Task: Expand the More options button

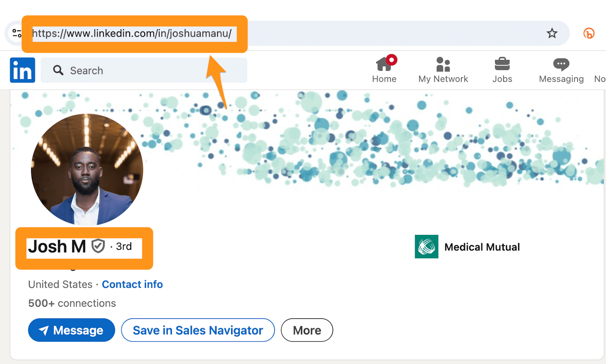Action: (x=307, y=330)
